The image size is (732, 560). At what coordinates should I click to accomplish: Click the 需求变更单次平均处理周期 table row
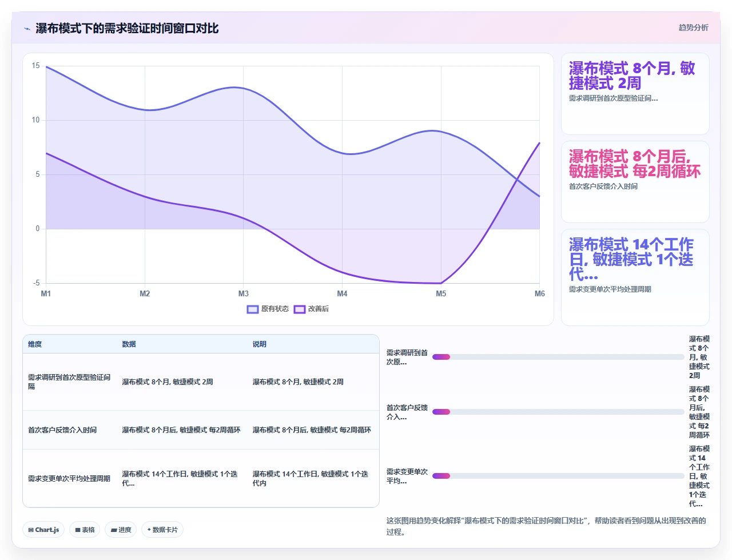click(x=201, y=478)
